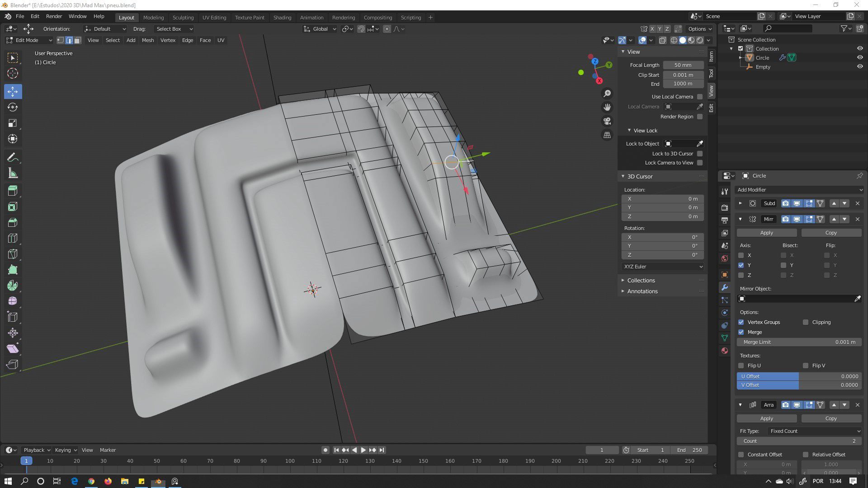This screenshot has height=488, width=868.
Task: Click the 3D Cursor tool
Action: [x=13, y=73]
